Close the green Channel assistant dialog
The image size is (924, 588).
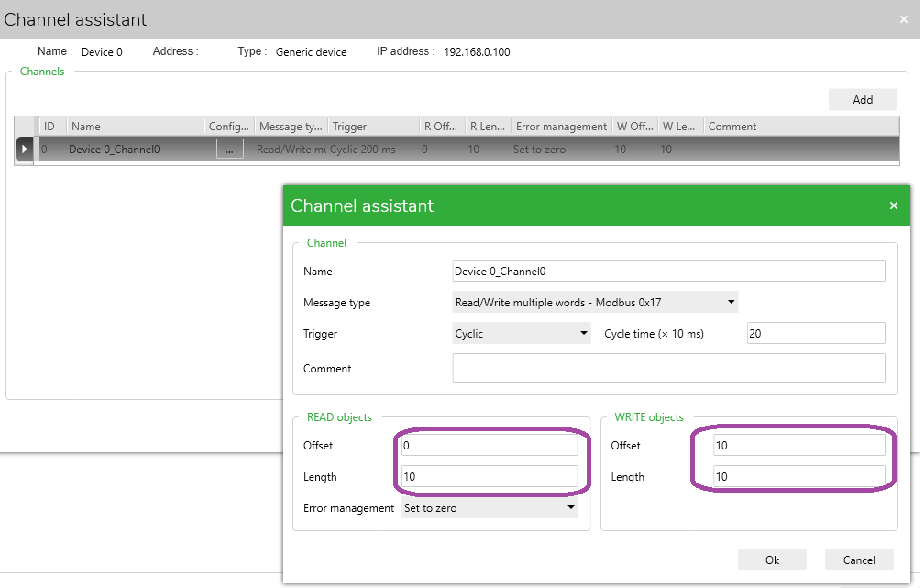[x=894, y=205]
